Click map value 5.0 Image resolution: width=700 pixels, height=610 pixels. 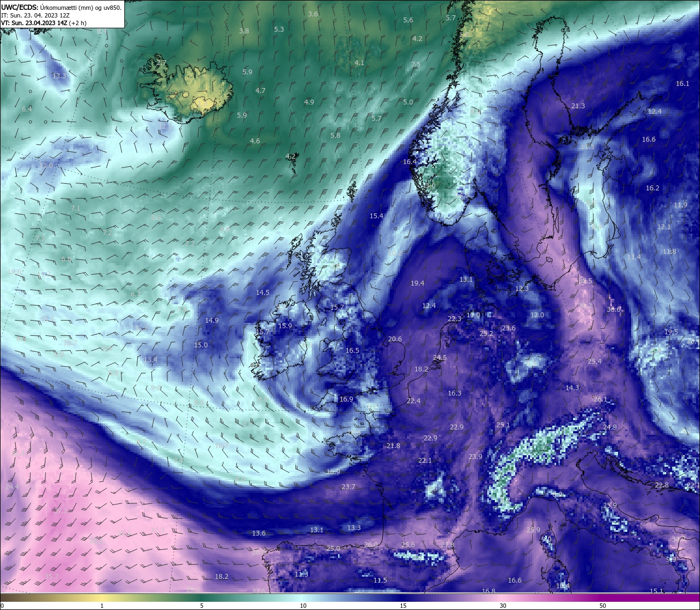pyautogui.click(x=408, y=102)
